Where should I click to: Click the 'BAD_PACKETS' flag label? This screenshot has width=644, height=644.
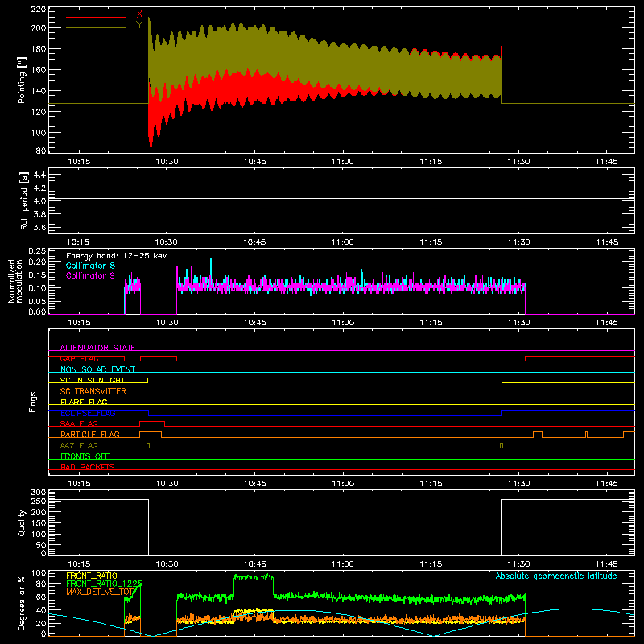(x=88, y=467)
